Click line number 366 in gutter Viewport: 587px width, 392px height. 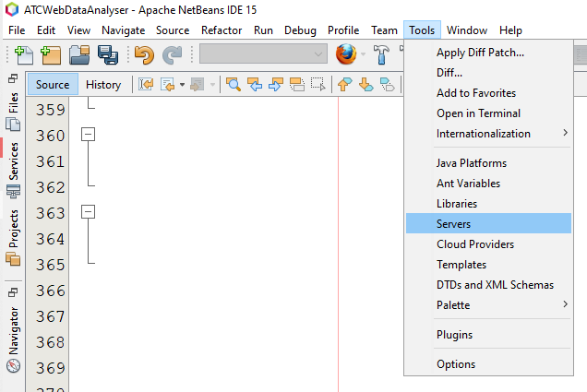(50, 291)
